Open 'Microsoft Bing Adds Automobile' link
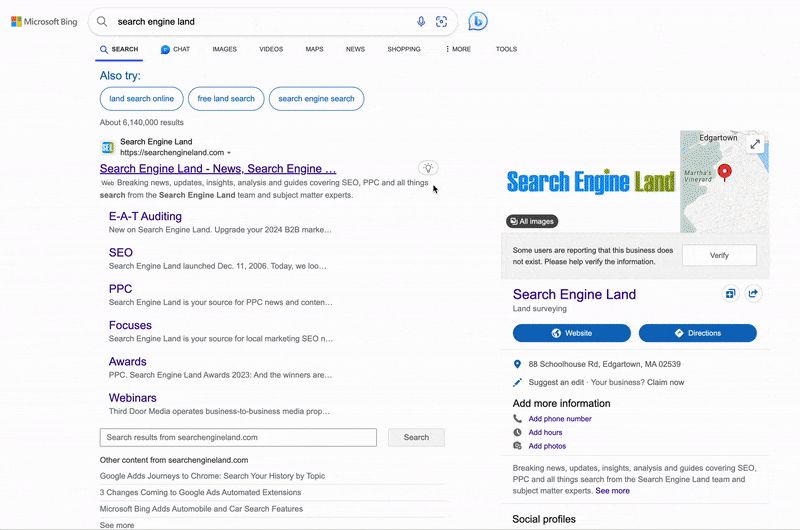The width and height of the screenshot is (800, 530). coord(201,509)
